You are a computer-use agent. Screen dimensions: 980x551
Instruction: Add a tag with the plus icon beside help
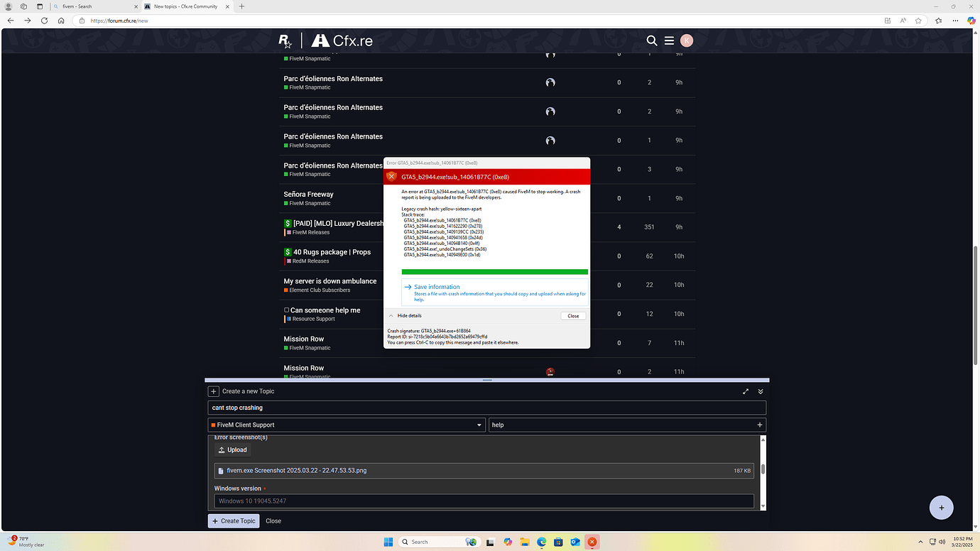(x=759, y=425)
